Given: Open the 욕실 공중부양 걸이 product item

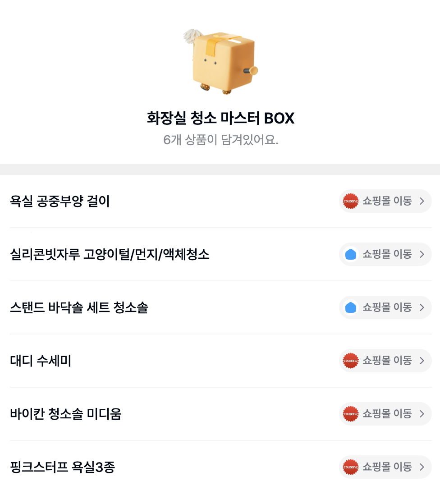Looking at the screenshot, I should pos(60,201).
